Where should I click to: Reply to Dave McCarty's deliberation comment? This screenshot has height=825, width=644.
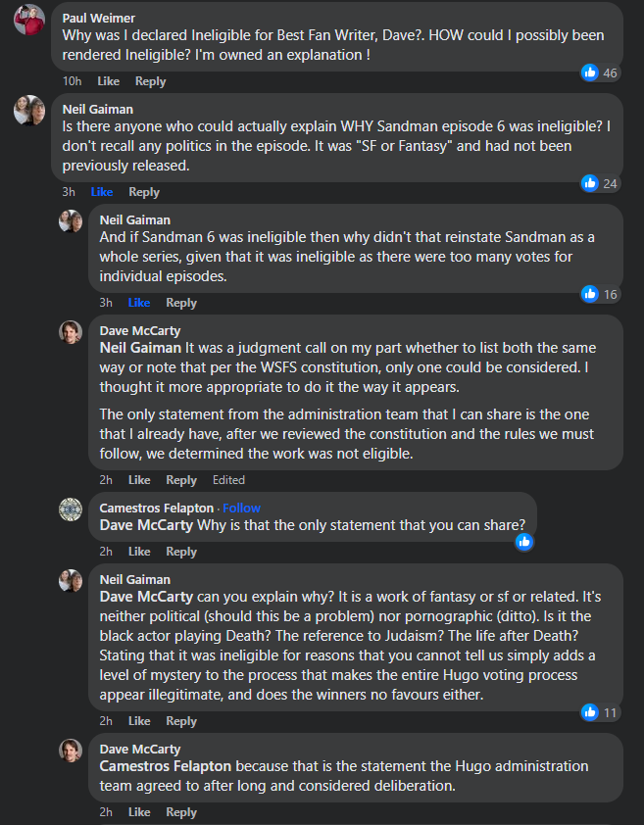click(181, 812)
